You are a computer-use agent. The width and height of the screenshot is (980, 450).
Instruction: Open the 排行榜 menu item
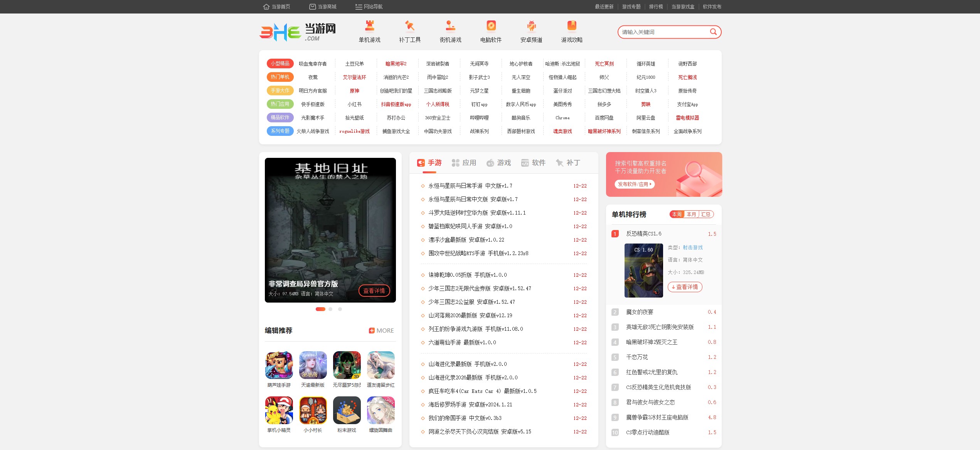pos(656,7)
